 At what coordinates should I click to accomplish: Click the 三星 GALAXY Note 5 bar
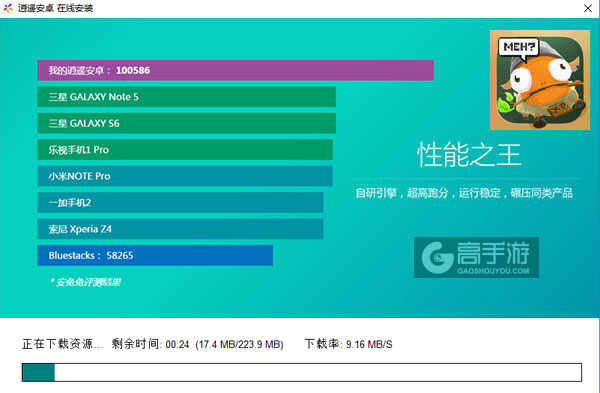click(x=186, y=97)
